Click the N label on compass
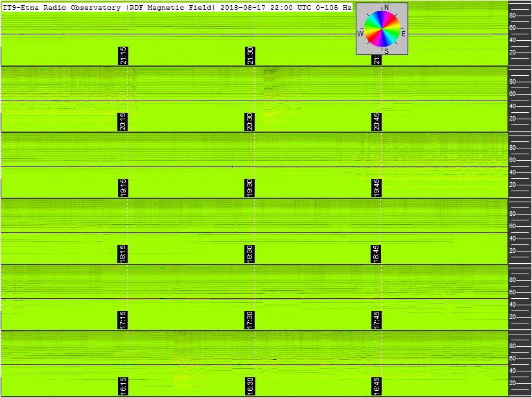The width and height of the screenshot is (532, 398). point(386,8)
